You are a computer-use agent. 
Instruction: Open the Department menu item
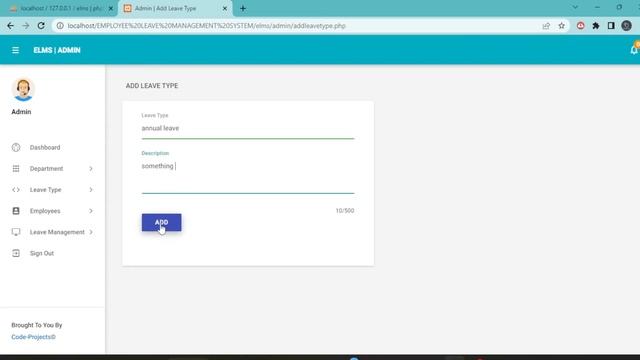46,169
